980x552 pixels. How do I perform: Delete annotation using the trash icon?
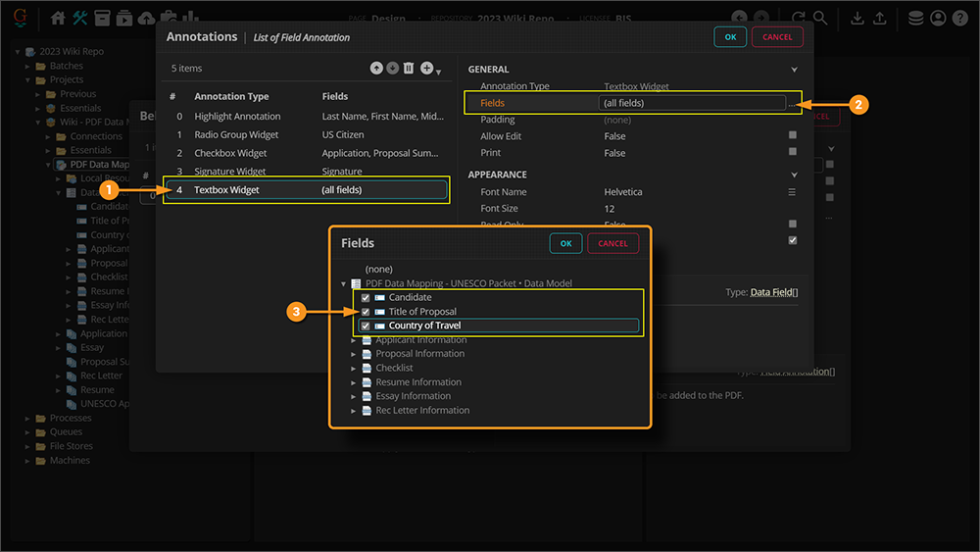click(x=409, y=69)
